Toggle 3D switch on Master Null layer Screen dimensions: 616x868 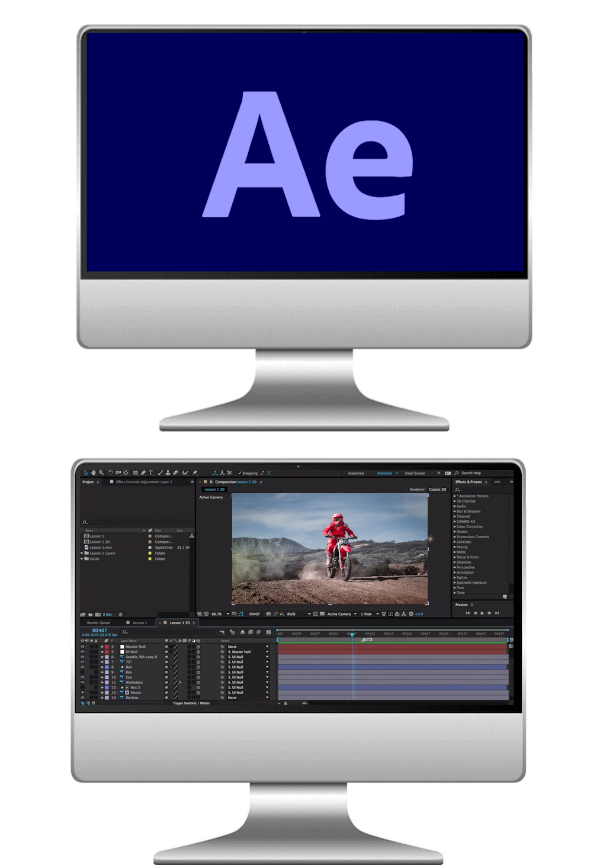pos(198,647)
